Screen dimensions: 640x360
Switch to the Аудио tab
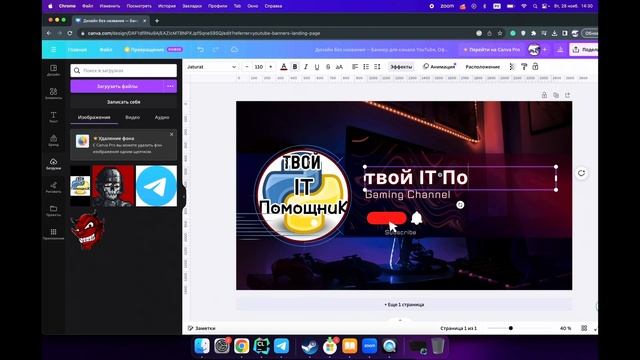pos(162,117)
